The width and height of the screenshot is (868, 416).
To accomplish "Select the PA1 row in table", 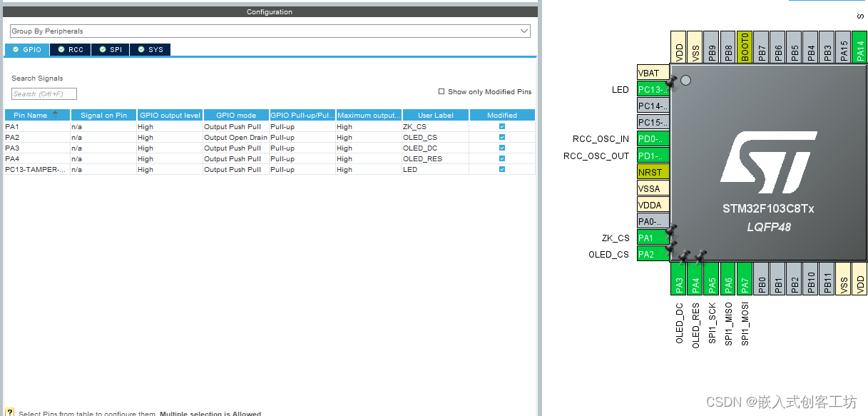I will [270, 126].
